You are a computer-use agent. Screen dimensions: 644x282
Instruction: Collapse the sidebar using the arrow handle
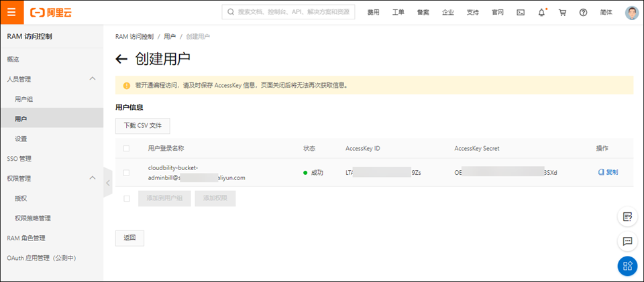(107, 182)
